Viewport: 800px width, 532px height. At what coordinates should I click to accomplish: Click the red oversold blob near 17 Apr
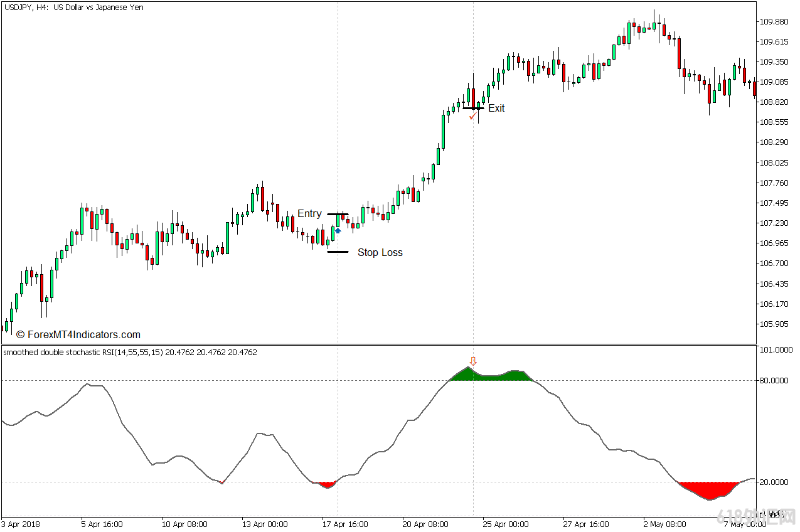(x=324, y=484)
